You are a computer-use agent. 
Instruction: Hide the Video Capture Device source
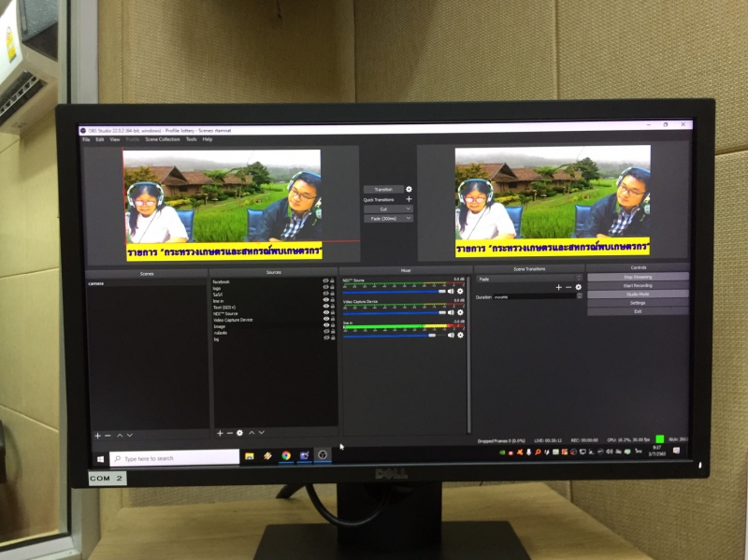[325, 320]
